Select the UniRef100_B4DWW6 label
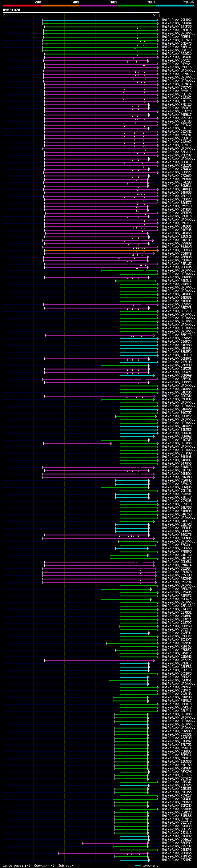The width and height of the screenshot is (197, 868). click(x=176, y=294)
